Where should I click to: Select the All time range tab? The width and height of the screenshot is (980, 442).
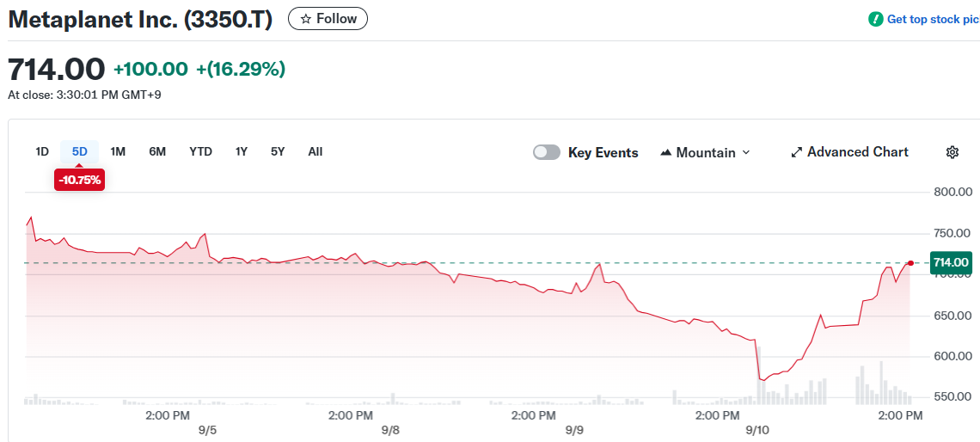[315, 151]
